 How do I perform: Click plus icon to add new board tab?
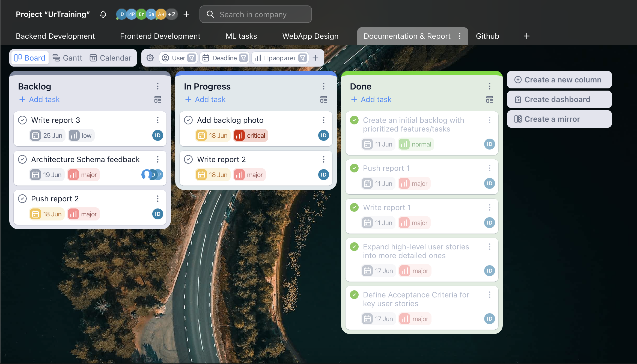tap(527, 36)
